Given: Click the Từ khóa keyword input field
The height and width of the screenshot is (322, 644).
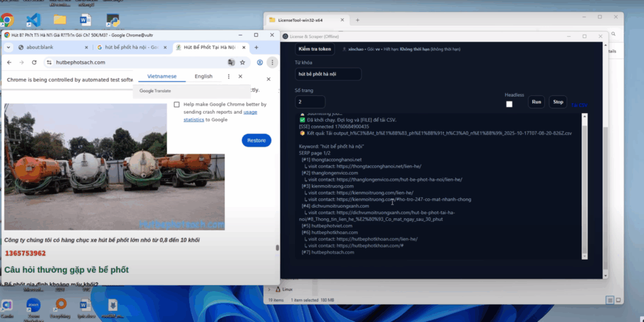Looking at the screenshot, I should coord(328,74).
